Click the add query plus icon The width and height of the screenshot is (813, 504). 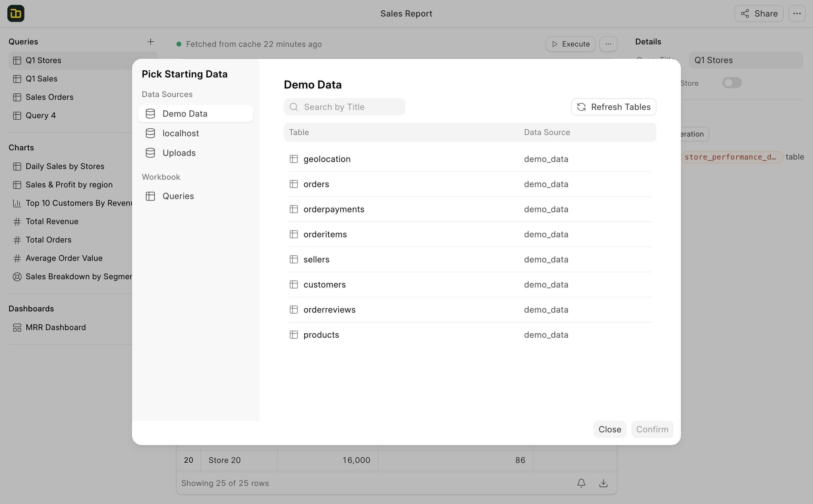pos(150,42)
